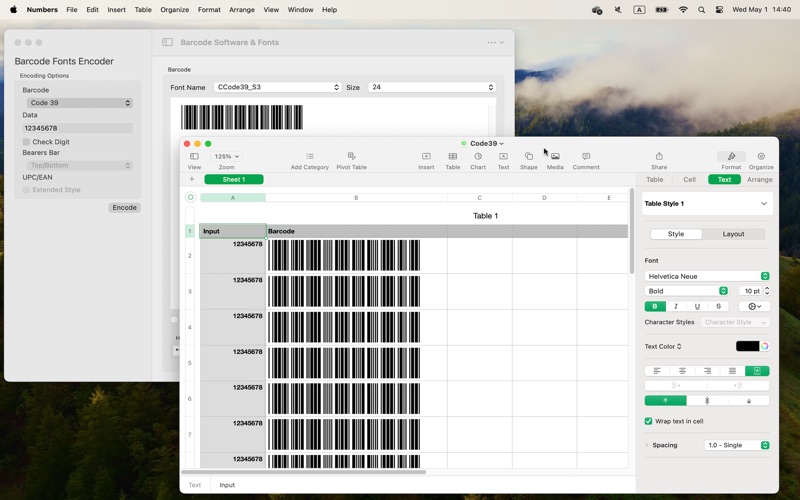
Task: Select auto-align text option
Action: pyautogui.click(x=757, y=371)
